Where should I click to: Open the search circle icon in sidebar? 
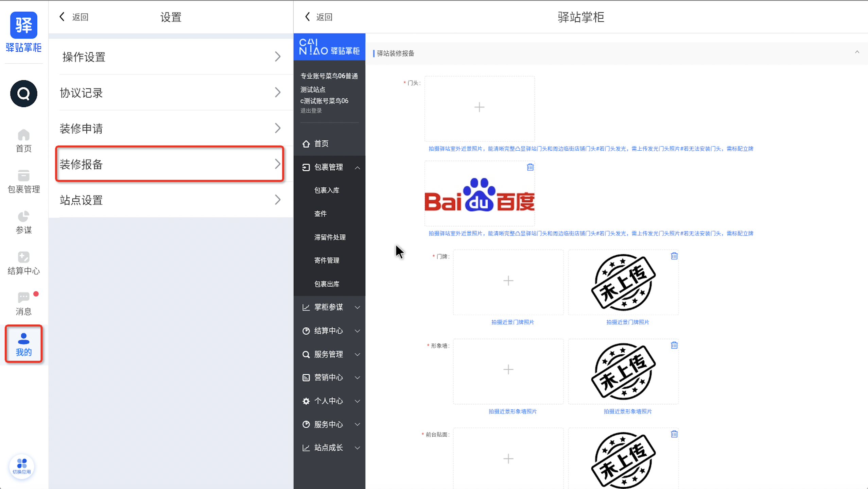[23, 94]
